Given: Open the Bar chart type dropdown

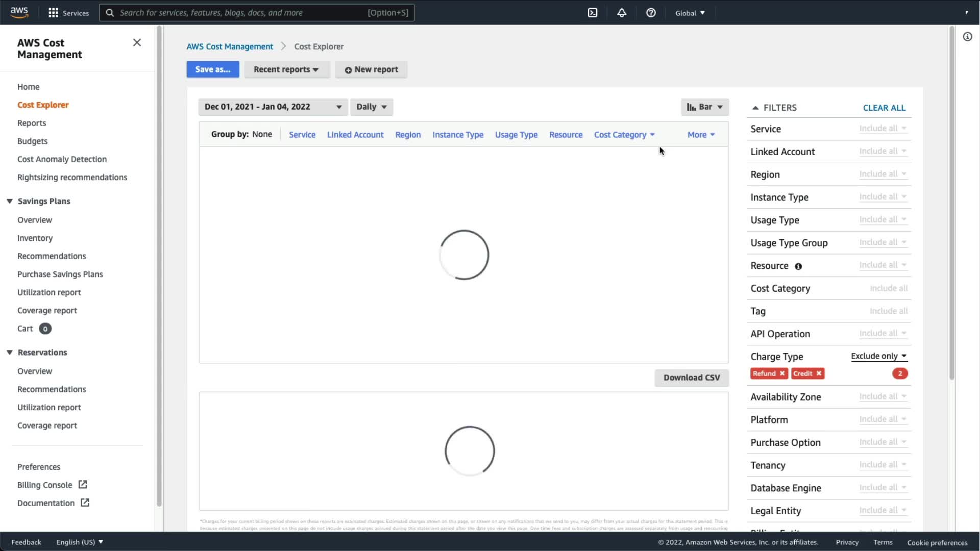Looking at the screenshot, I should point(704,107).
